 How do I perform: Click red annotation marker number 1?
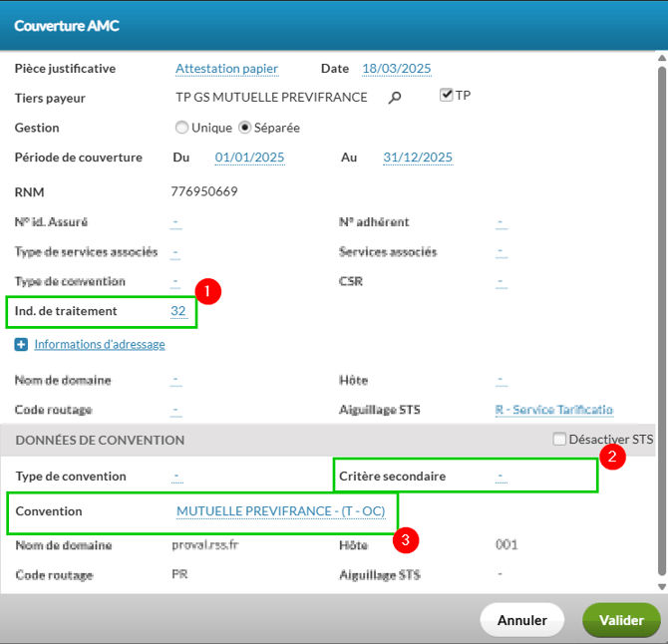click(x=207, y=291)
